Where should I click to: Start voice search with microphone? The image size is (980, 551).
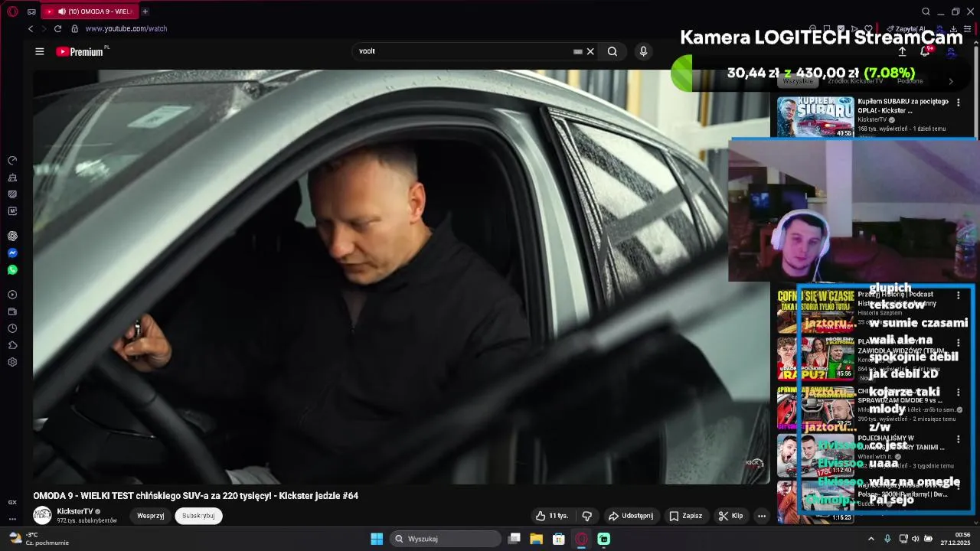643,51
